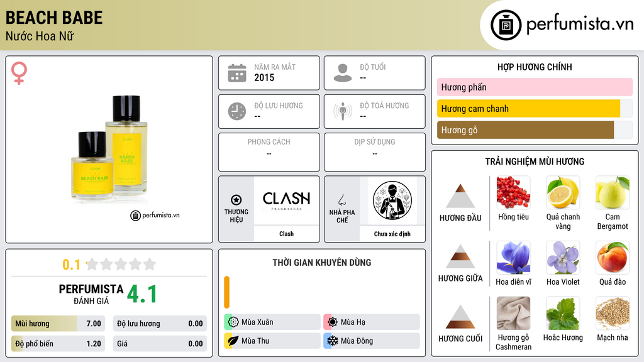Click the nose icon above Nhà pha chế
Screen dimensions: 644x362
click(341, 200)
